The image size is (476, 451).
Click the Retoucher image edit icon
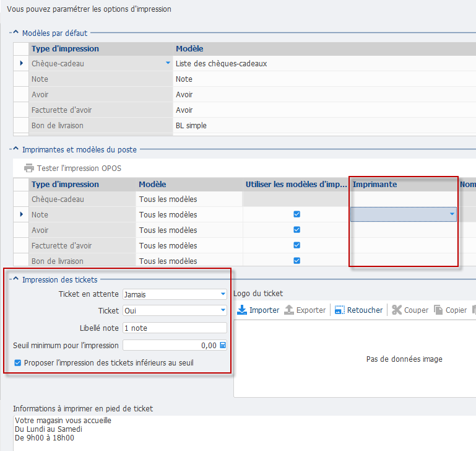[x=339, y=310]
